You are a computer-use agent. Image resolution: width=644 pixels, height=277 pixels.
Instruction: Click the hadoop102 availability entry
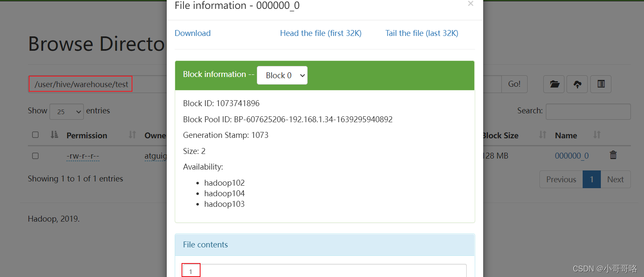[224, 183]
